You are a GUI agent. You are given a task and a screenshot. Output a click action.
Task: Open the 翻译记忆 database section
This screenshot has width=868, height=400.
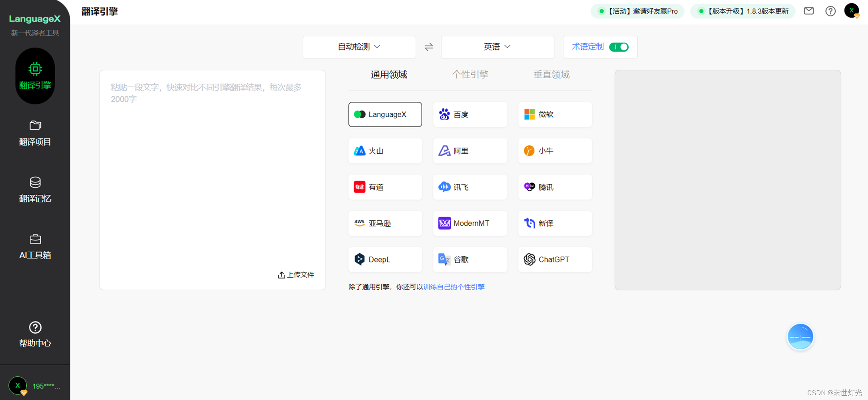pos(35,190)
